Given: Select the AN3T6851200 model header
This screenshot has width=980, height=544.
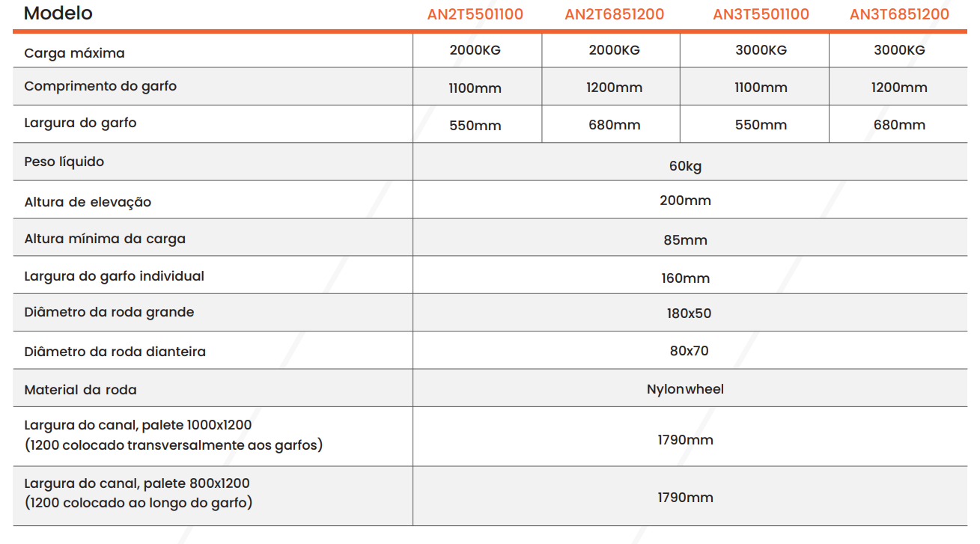Looking at the screenshot, I should (x=899, y=14).
